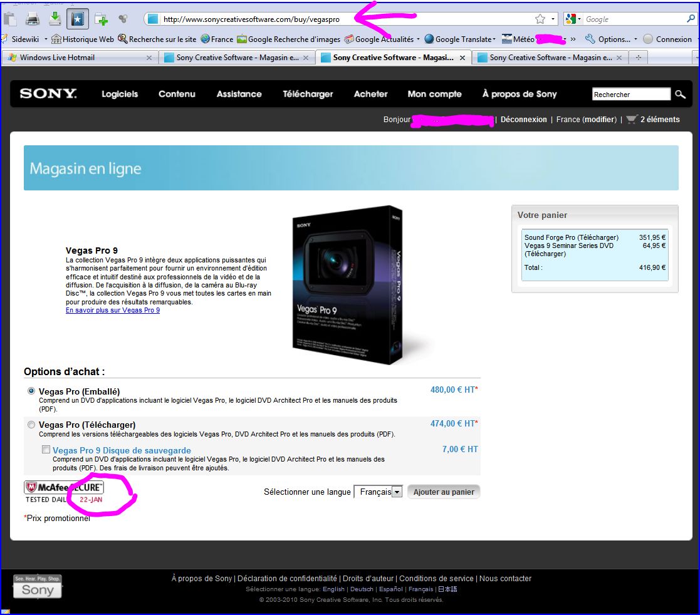The image size is (700, 615).
Task: Open Google Actualités bookmark
Action: coord(379,39)
